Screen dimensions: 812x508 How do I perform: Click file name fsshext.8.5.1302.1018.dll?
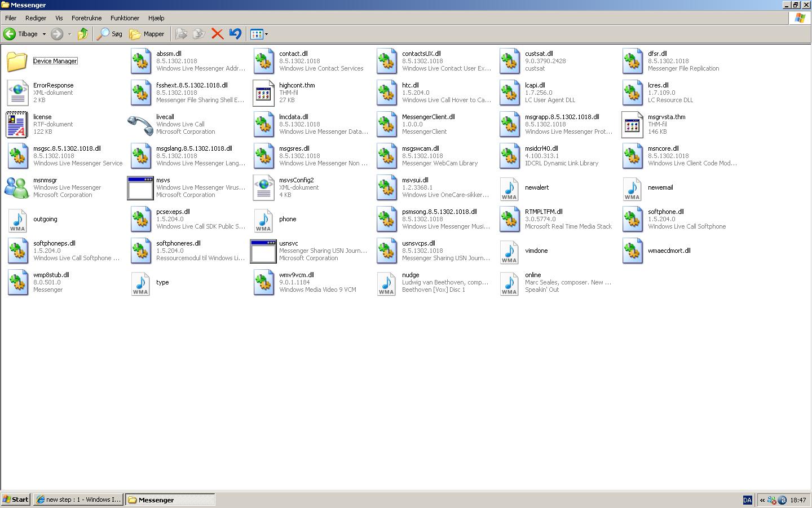192,85
